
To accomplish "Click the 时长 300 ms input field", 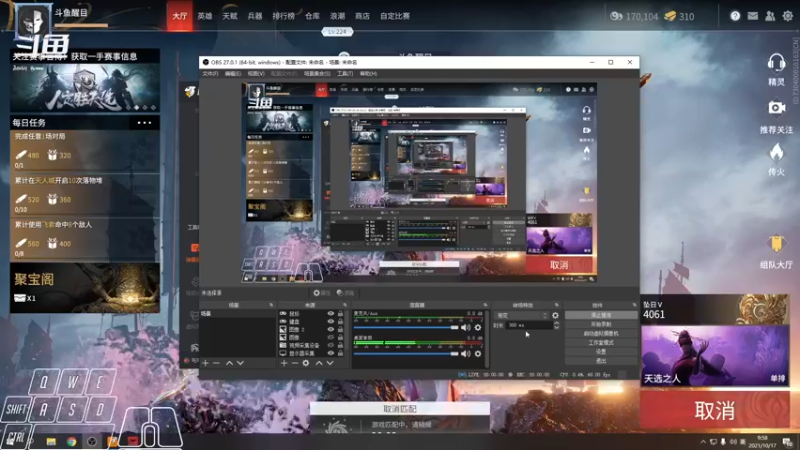I will [530, 325].
